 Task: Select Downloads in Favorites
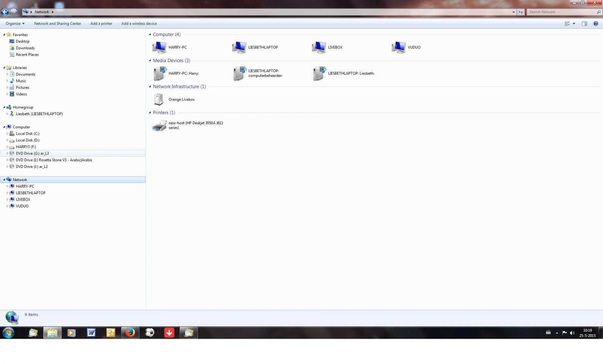tap(25, 48)
